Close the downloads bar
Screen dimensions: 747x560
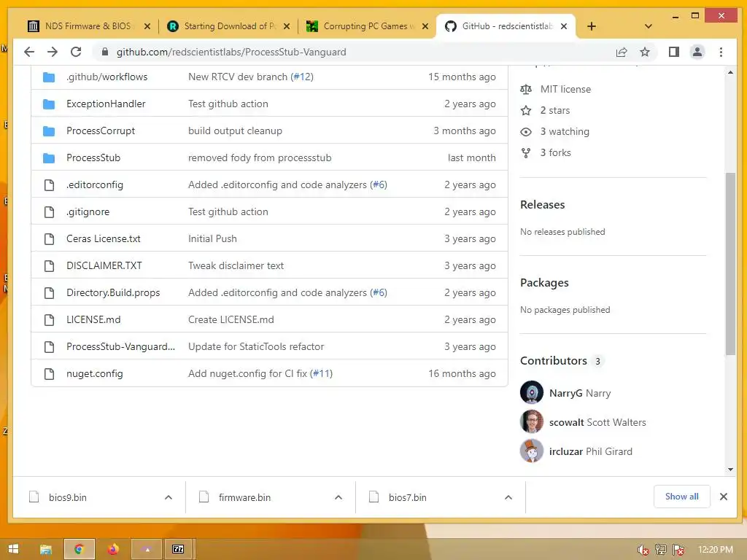723,497
